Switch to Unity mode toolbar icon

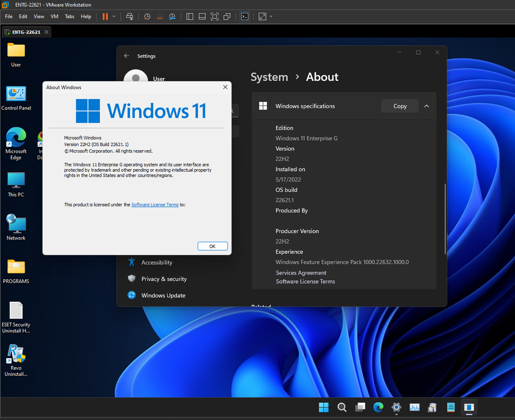point(227,16)
